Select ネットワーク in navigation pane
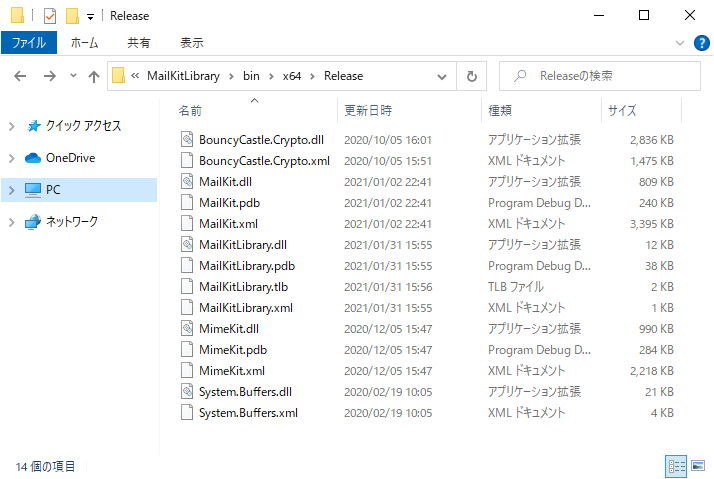714x479 pixels. click(x=71, y=222)
